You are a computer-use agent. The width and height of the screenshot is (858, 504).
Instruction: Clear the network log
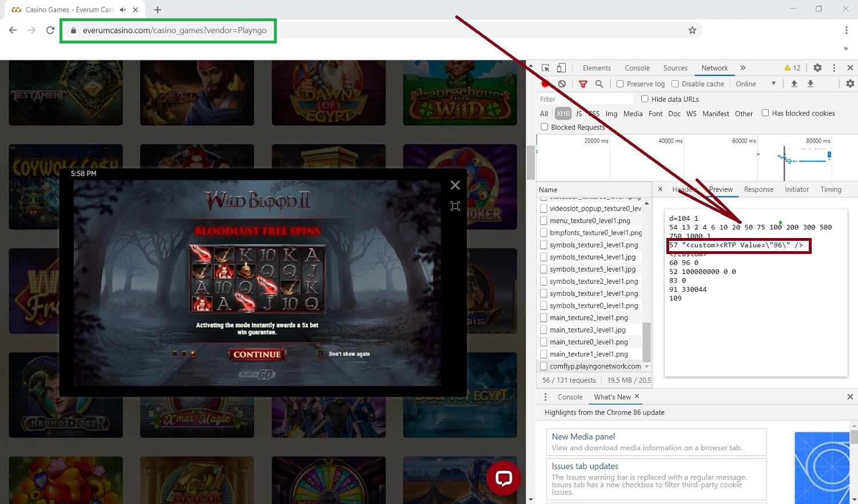pyautogui.click(x=562, y=84)
